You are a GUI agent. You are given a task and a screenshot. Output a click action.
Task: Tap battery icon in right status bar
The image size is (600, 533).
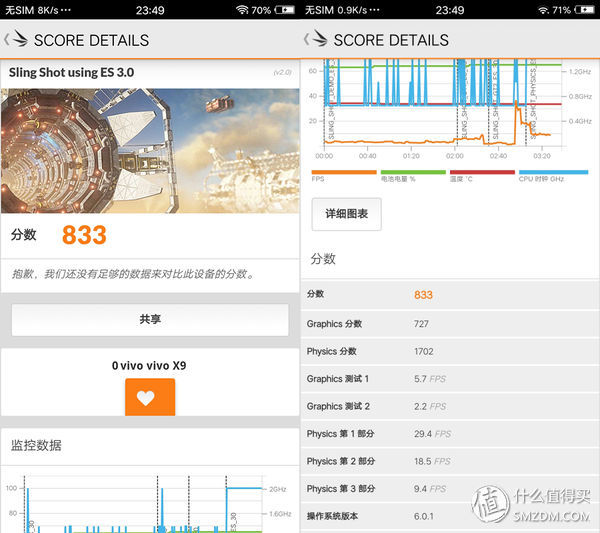pos(584,10)
